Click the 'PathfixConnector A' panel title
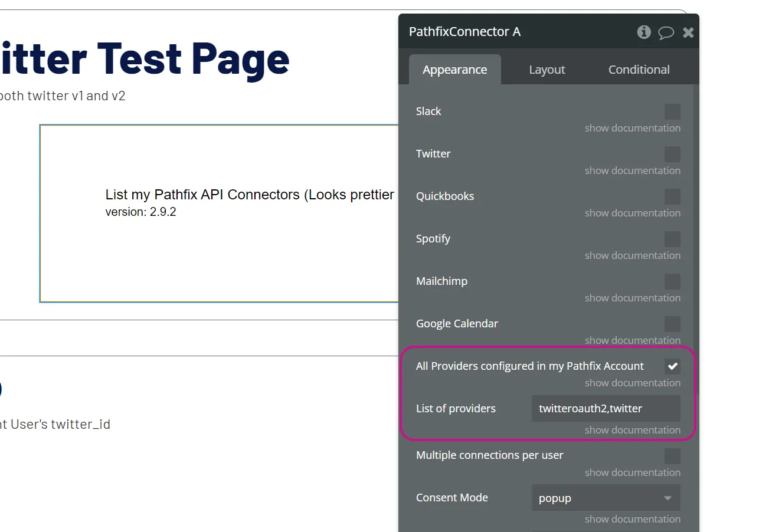The image size is (769, 532). 464,32
